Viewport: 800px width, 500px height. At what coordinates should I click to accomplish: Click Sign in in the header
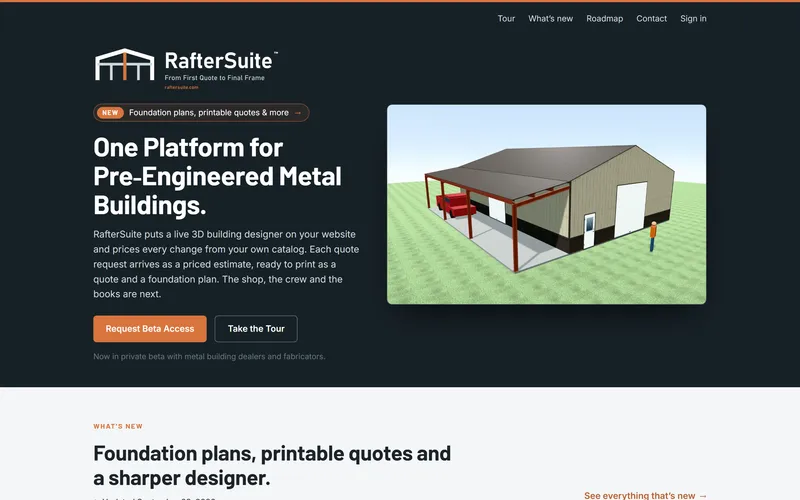(x=693, y=18)
